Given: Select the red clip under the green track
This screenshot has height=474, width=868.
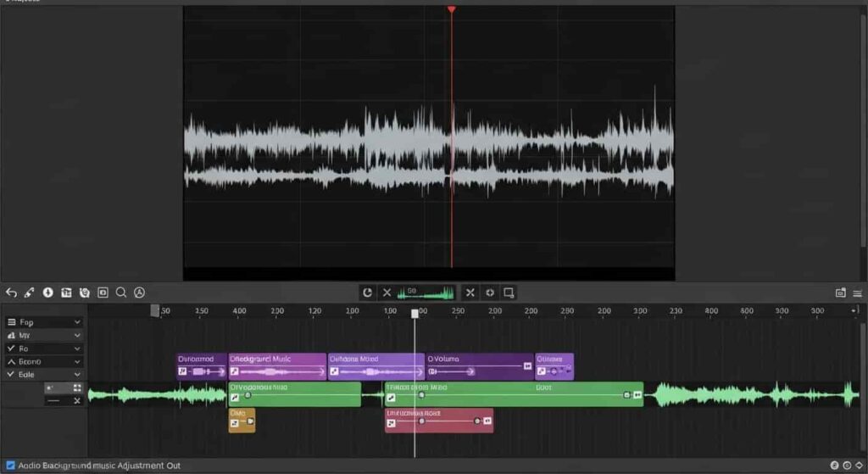Looking at the screenshot, I should click(x=439, y=421).
